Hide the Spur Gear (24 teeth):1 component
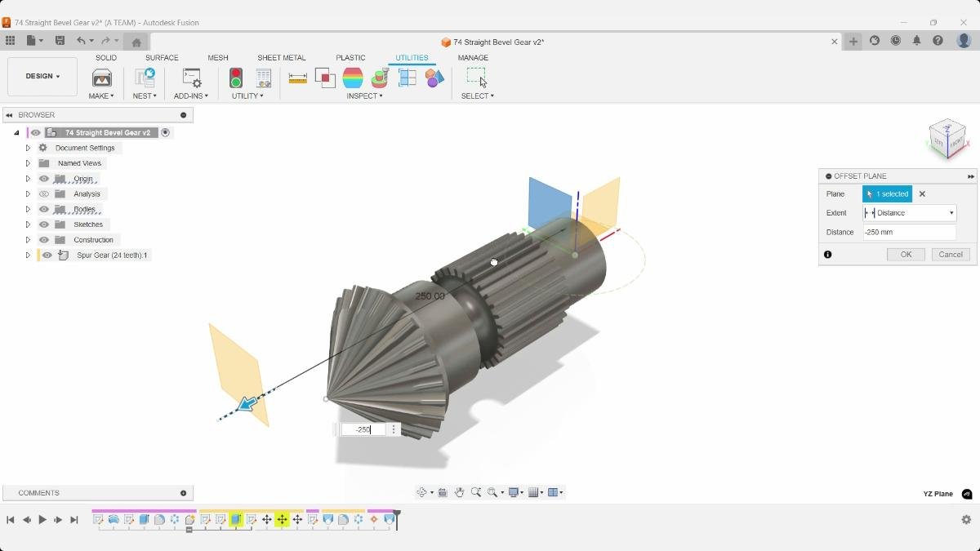The height and width of the screenshot is (551, 980). point(47,256)
